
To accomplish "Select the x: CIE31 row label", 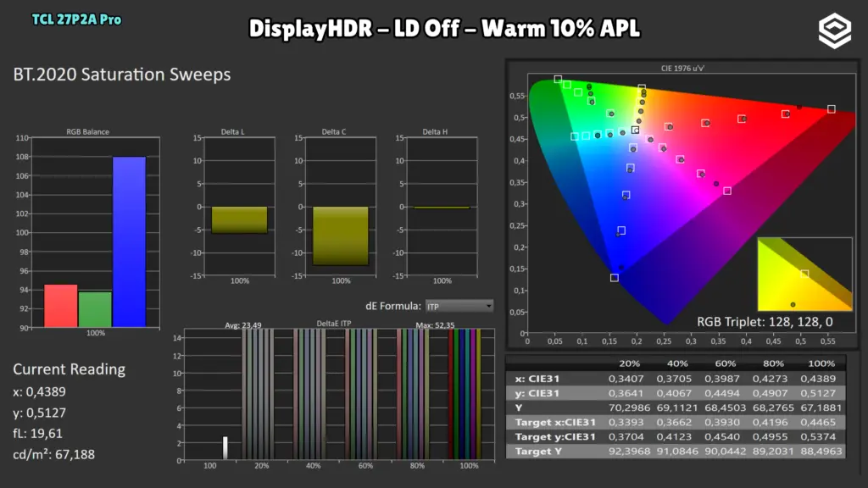I will click(537, 379).
